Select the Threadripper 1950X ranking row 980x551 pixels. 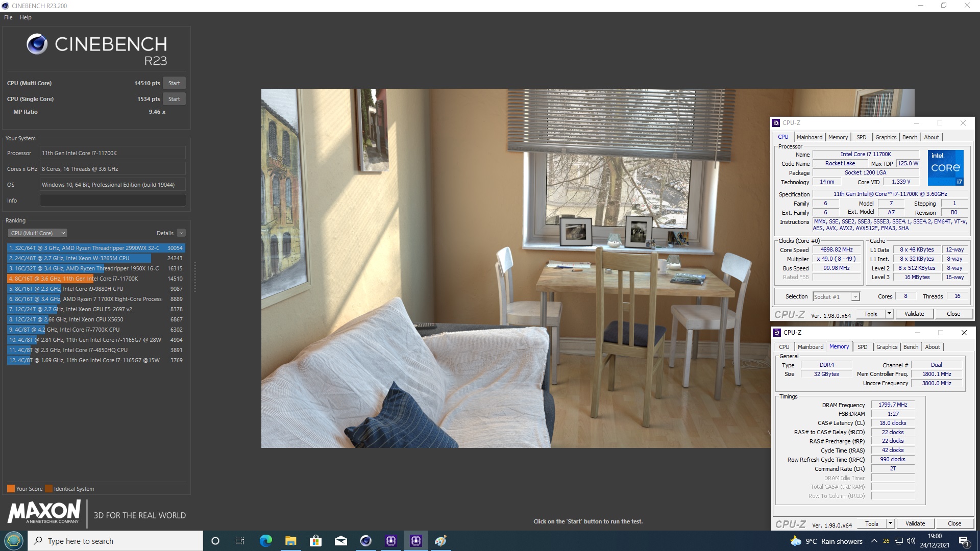click(96, 268)
